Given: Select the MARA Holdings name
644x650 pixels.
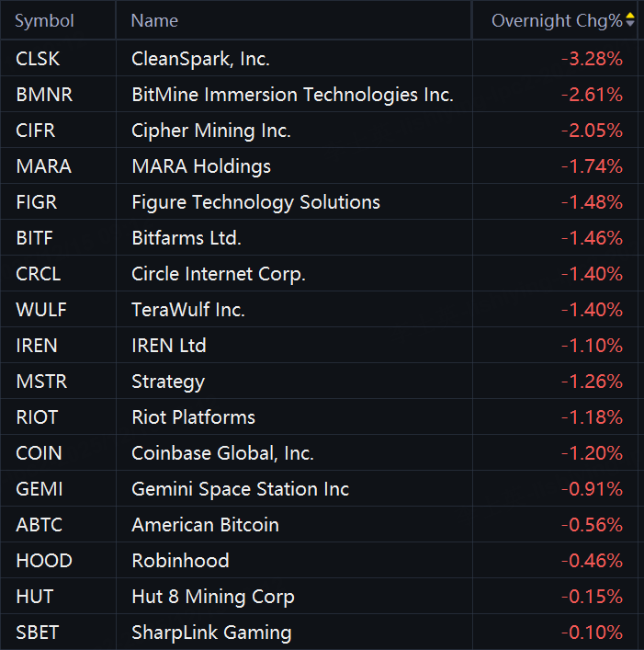Looking at the screenshot, I should point(201,166).
